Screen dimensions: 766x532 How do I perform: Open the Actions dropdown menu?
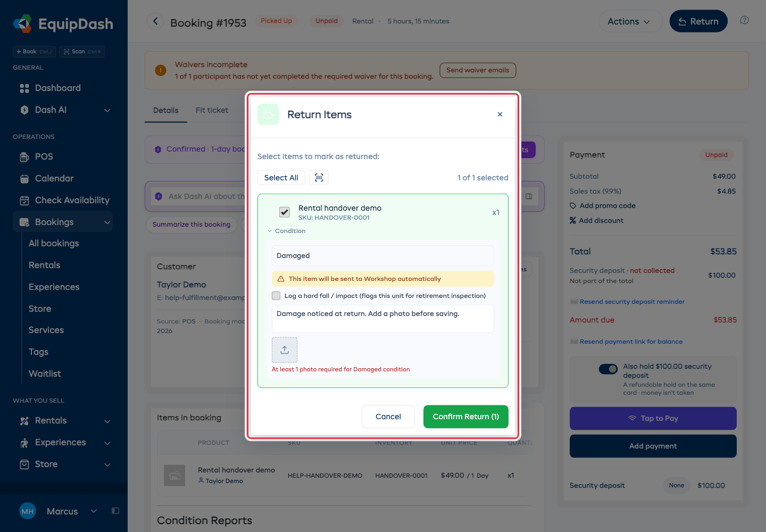coord(631,21)
